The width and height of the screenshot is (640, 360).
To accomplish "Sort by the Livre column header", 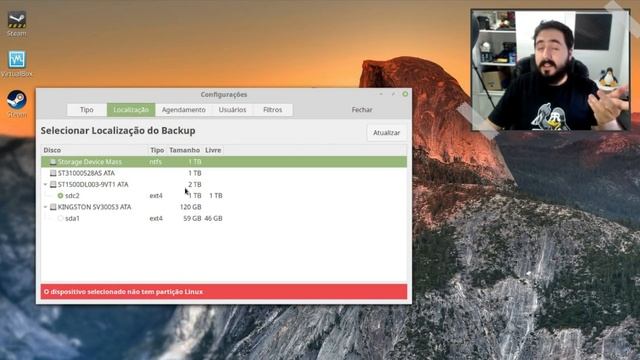I will (x=213, y=150).
